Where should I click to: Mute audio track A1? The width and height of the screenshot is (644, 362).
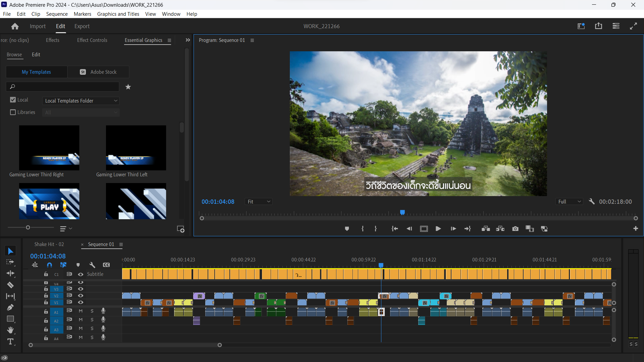coord(80,311)
